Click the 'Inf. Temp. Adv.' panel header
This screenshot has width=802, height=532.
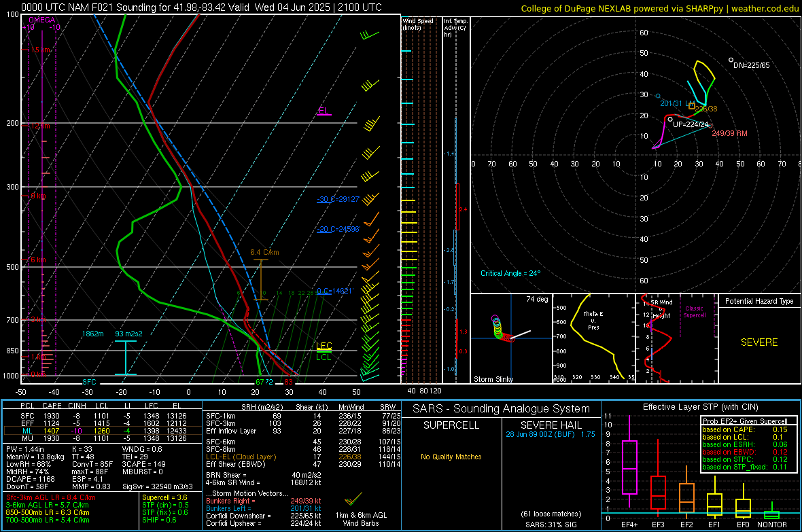[x=455, y=28]
